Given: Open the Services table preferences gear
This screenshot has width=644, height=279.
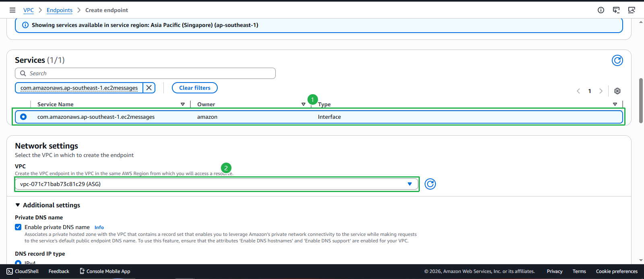Looking at the screenshot, I should [x=617, y=91].
